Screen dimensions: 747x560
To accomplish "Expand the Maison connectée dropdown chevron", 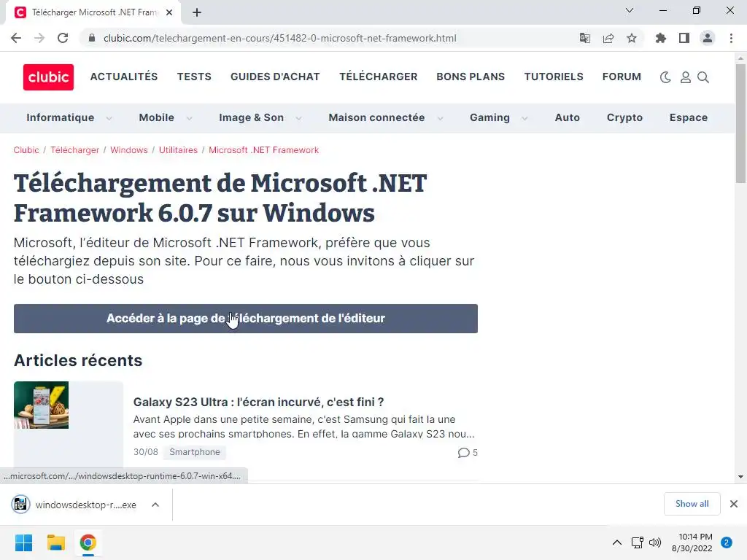I will (x=440, y=118).
